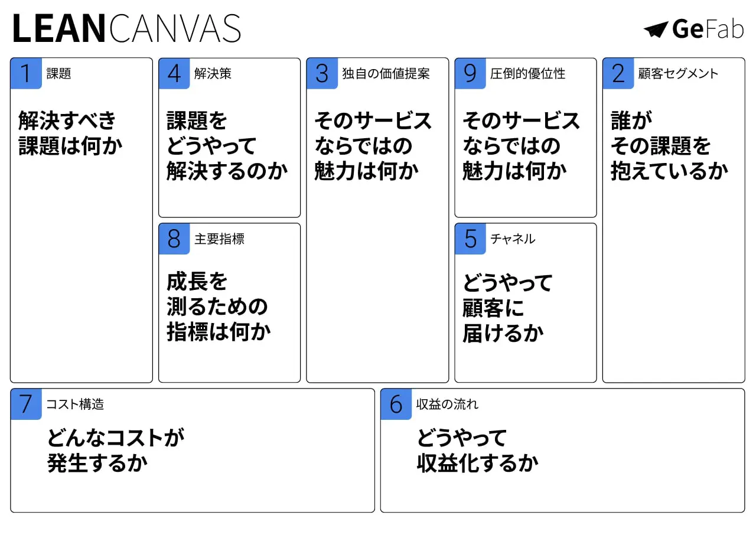Click the blue number 6 badge
This screenshot has width=756, height=535.
coord(396,404)
